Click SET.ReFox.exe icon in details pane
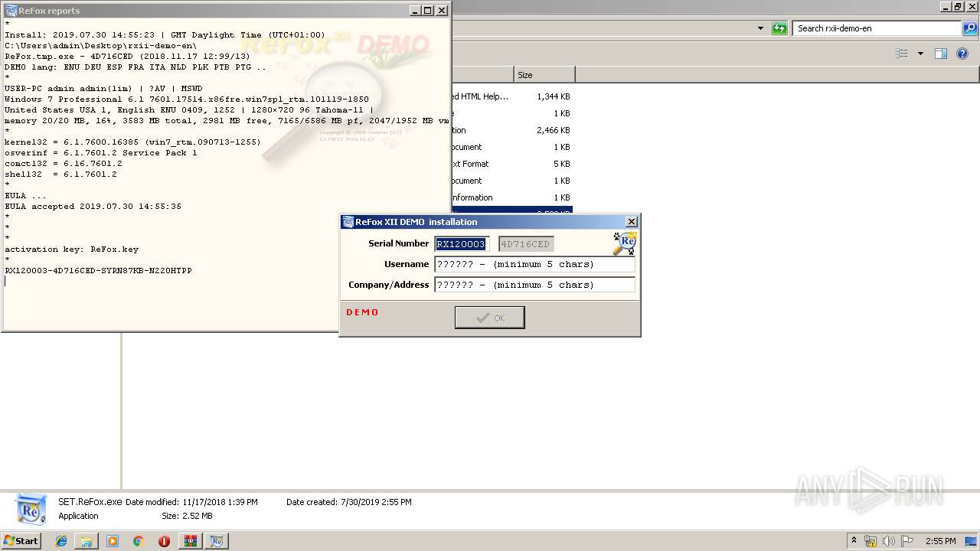 [x=31, y=509]
